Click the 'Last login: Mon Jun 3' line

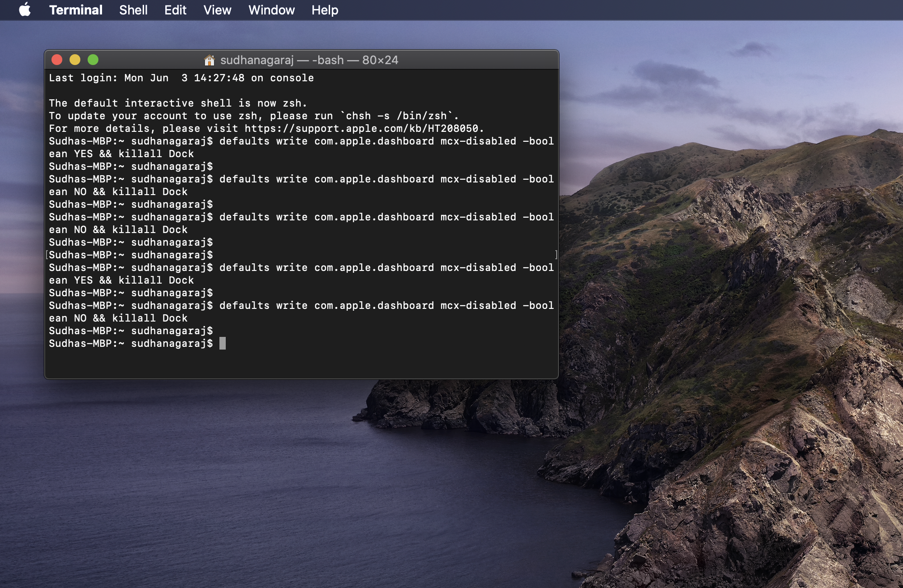(x=181, y=78)
